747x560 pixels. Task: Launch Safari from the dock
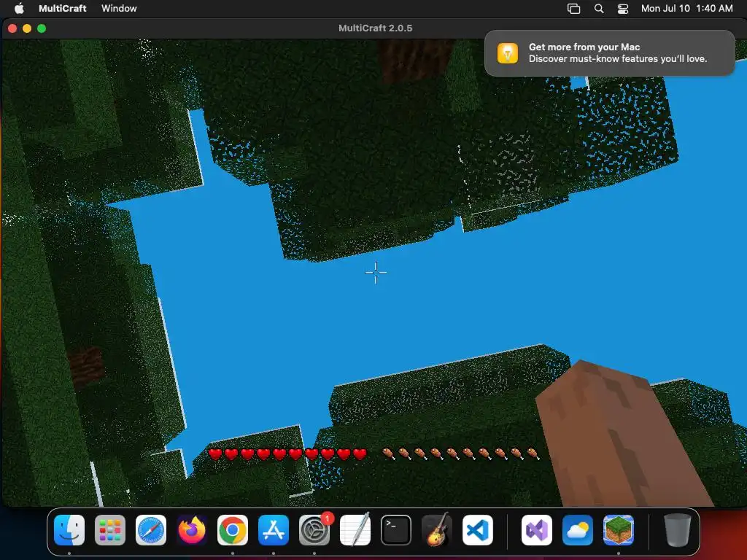coord(151,530)
